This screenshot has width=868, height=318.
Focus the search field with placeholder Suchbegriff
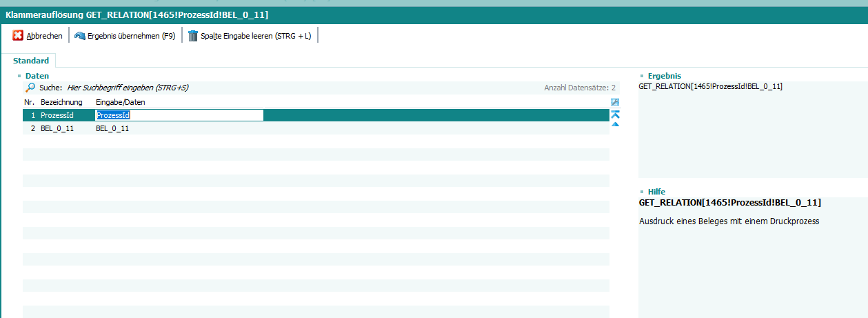point(128,88)
